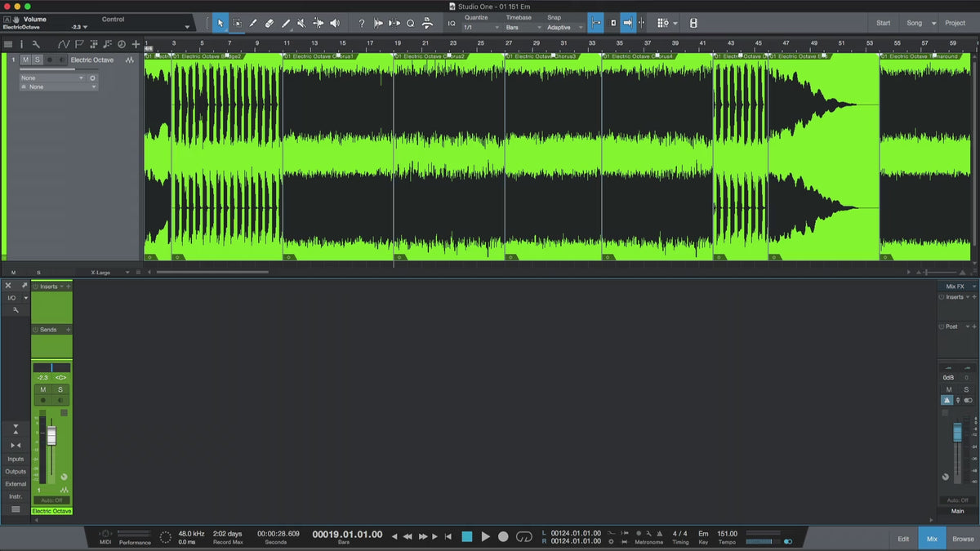Screen dimensions: 980x551
Task: Open the Snap Adaptive dropdown
Action: 563,28
